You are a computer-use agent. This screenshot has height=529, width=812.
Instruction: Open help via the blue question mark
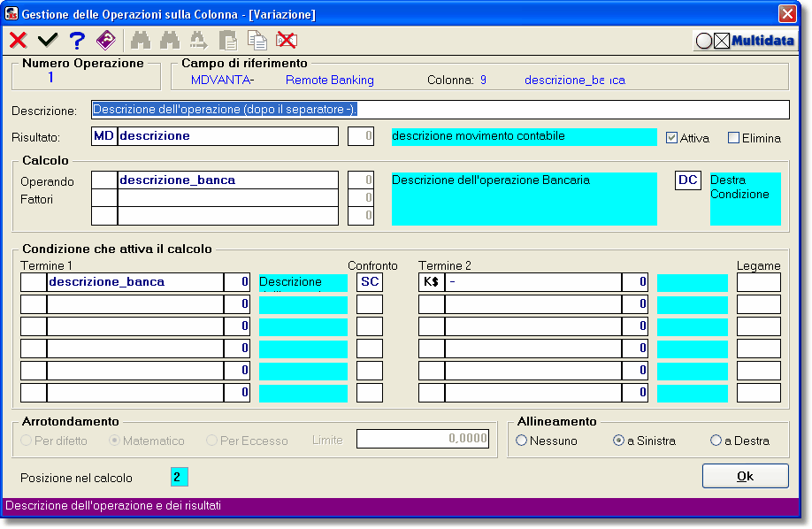77,40
